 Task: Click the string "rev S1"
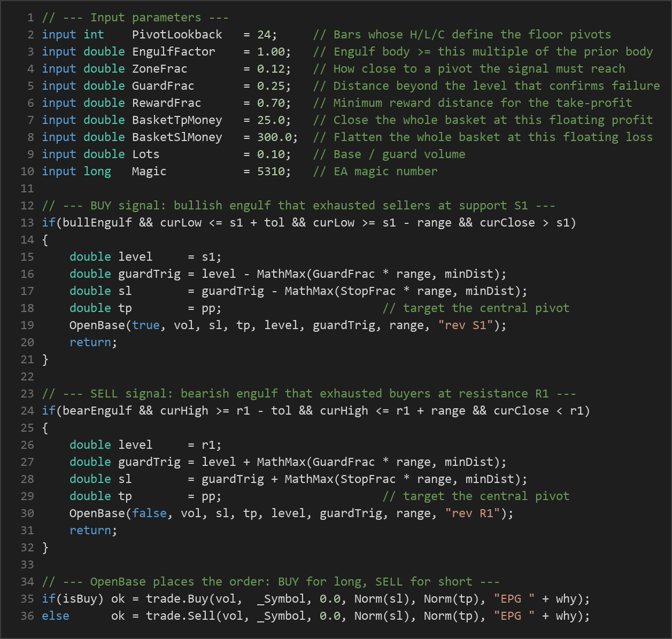point(466,325)
